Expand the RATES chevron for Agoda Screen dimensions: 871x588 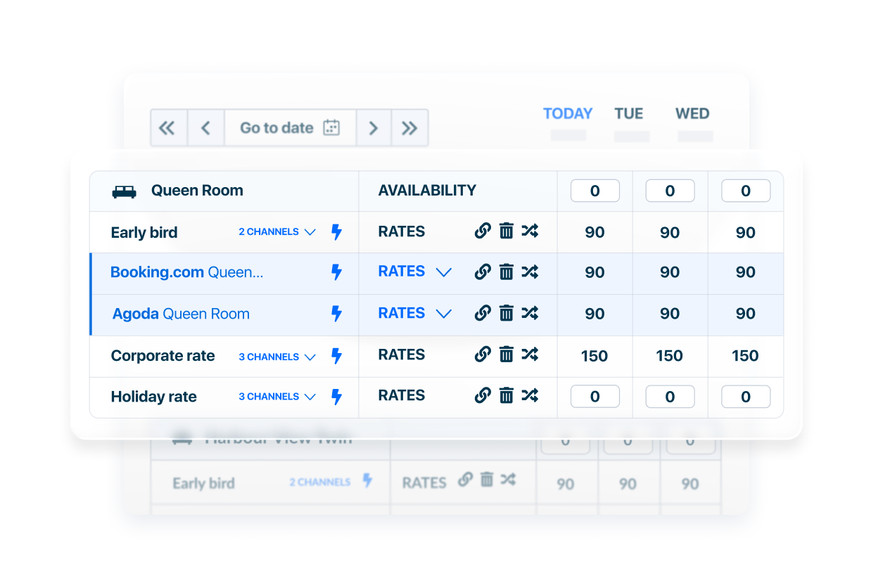click(443, 314)
